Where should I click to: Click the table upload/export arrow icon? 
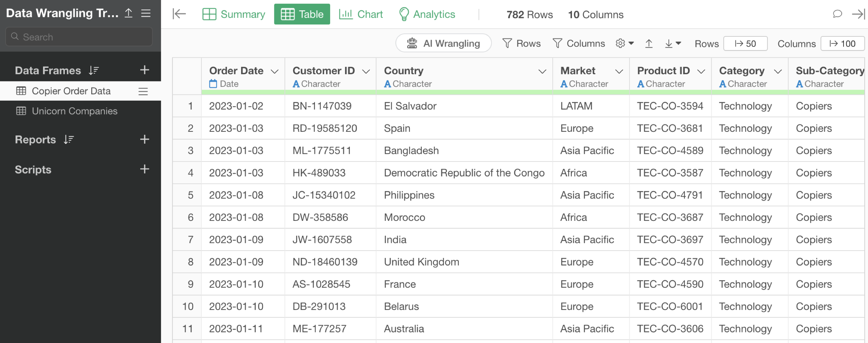649,43
